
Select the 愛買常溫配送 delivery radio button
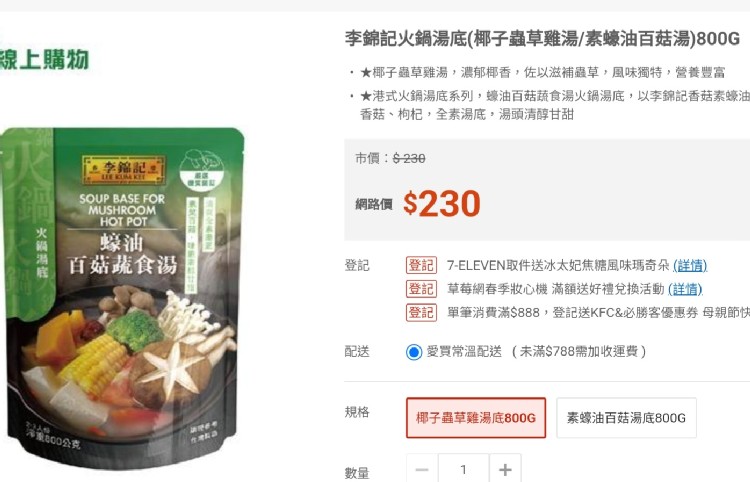[x=414, y=352]
